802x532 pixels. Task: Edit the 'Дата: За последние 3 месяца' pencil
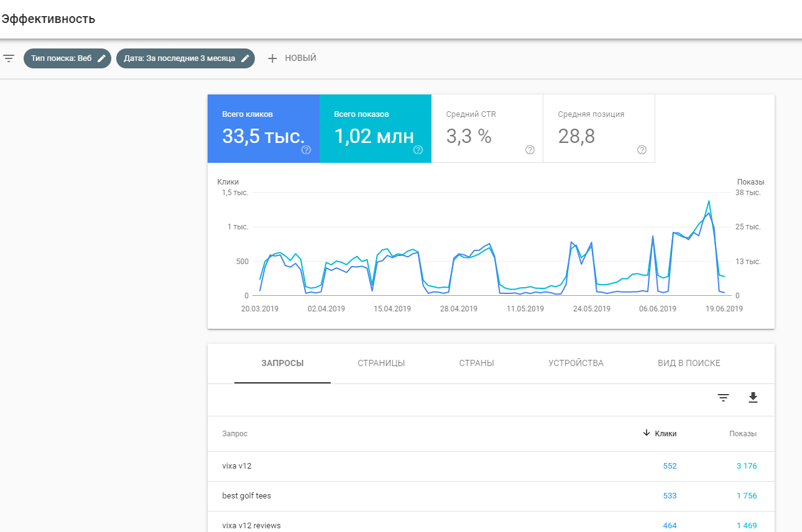pyautogui.click(x=245, y=58)
